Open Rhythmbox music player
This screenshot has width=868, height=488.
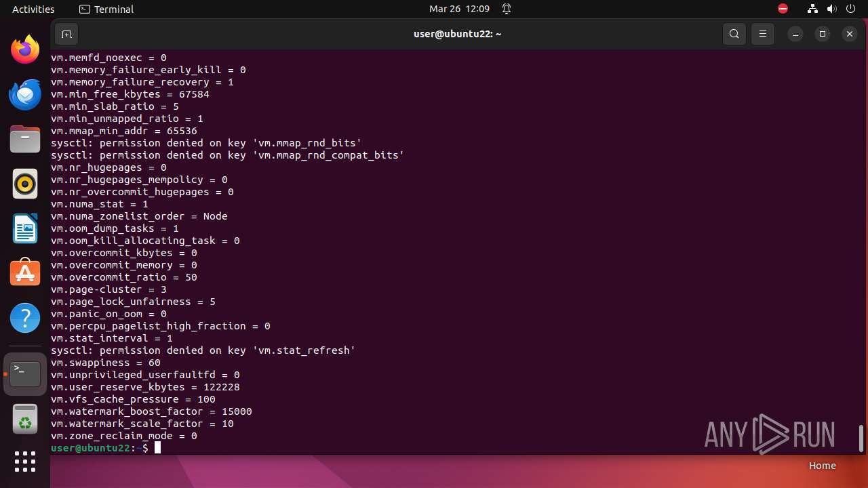(x=25, y=184)
